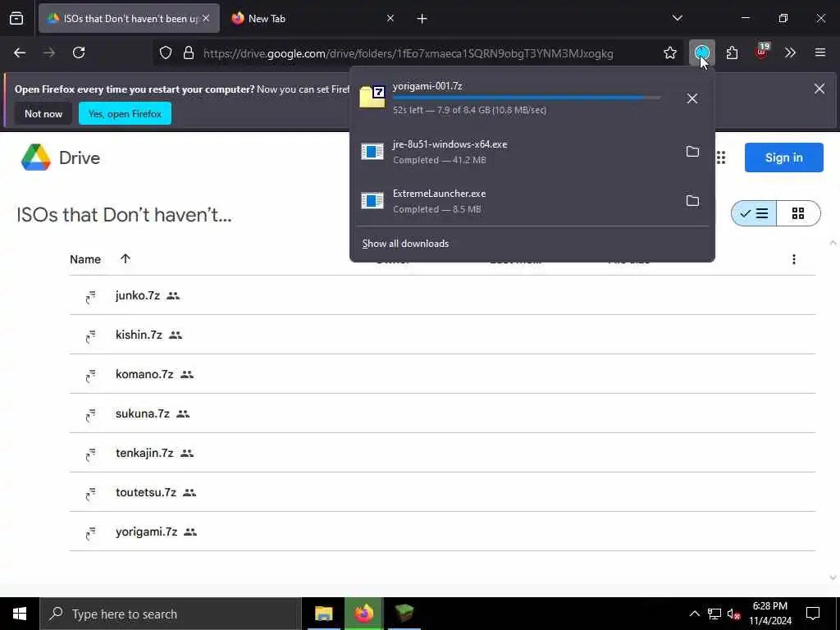Show more tools overflow chevrons

tap(790, 52)
